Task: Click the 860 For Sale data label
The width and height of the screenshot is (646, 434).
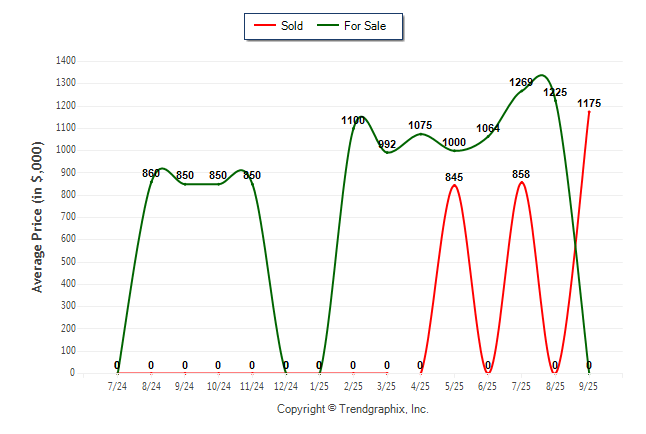Action: point(151,173)
